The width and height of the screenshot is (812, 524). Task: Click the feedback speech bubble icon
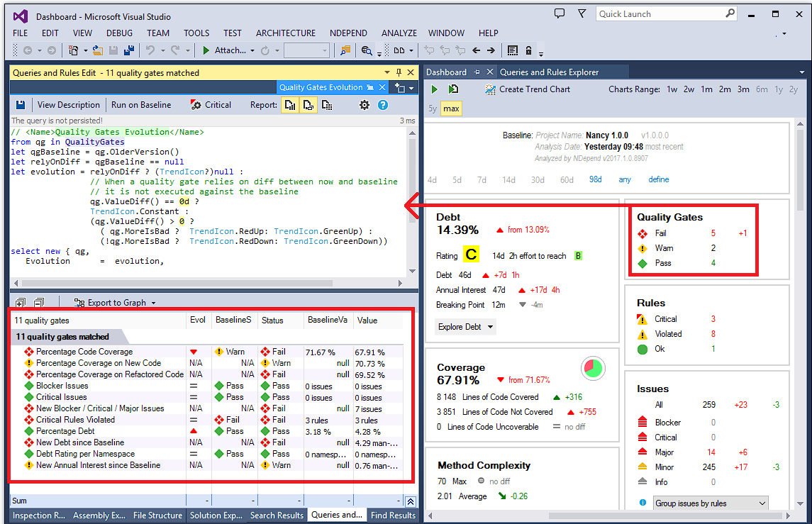tap(560, 13)
